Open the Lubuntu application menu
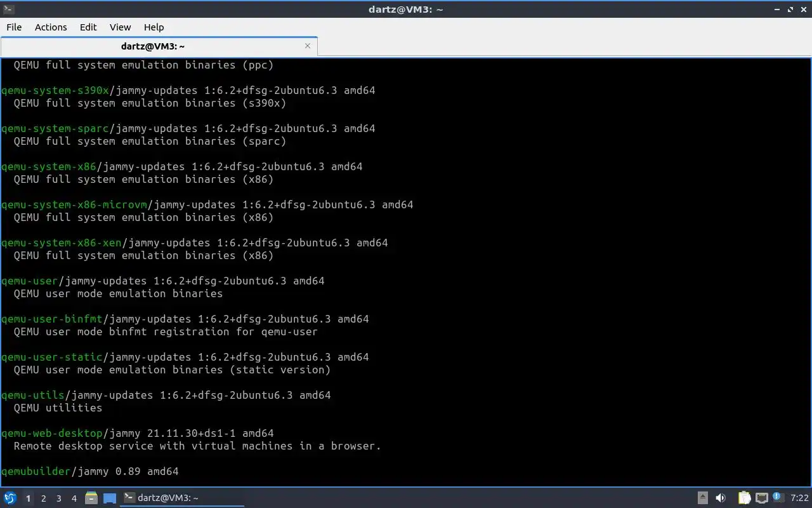Viewport: 812px width, 508px height. tap(10, 498)
